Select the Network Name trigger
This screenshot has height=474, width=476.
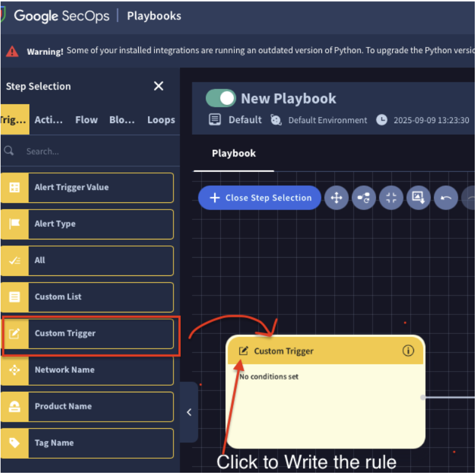(x=88, y=370)
